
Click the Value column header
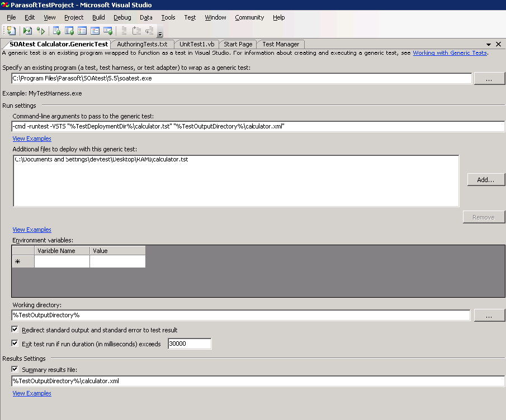point(117,250)
